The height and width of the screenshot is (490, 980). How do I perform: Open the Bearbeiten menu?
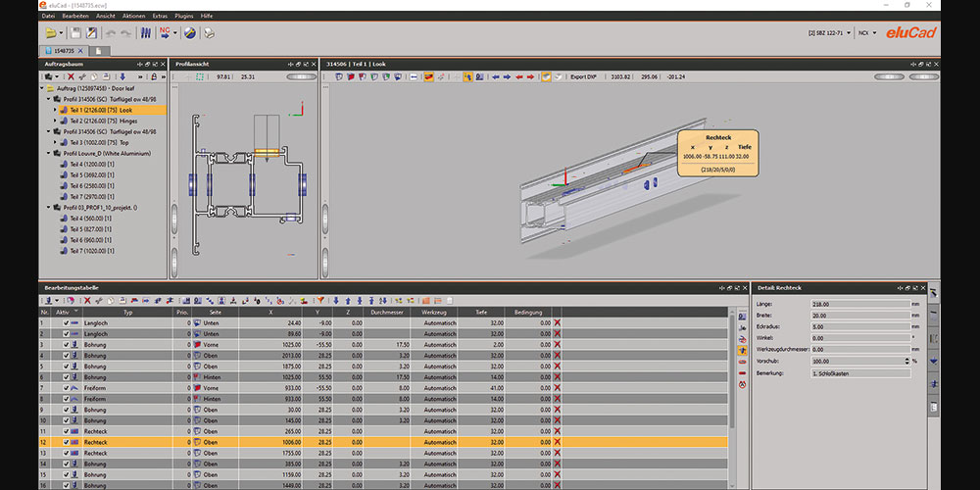tap(74, 17)
